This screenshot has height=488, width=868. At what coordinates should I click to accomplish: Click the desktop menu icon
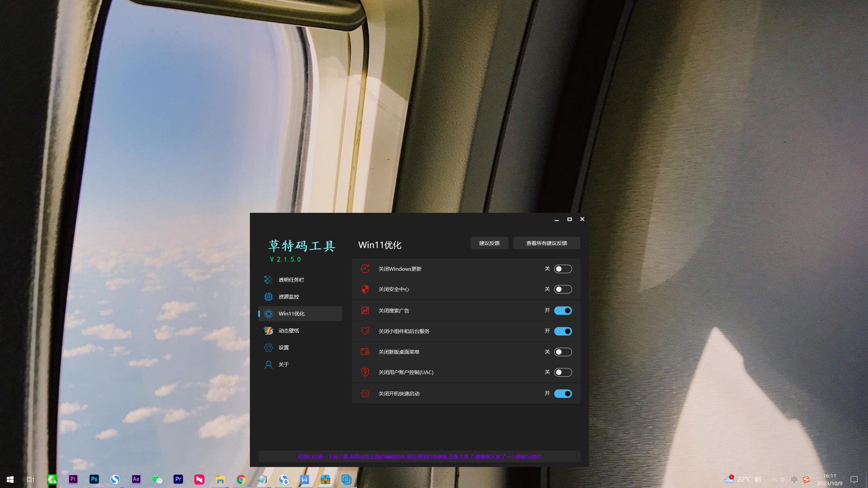365,352
